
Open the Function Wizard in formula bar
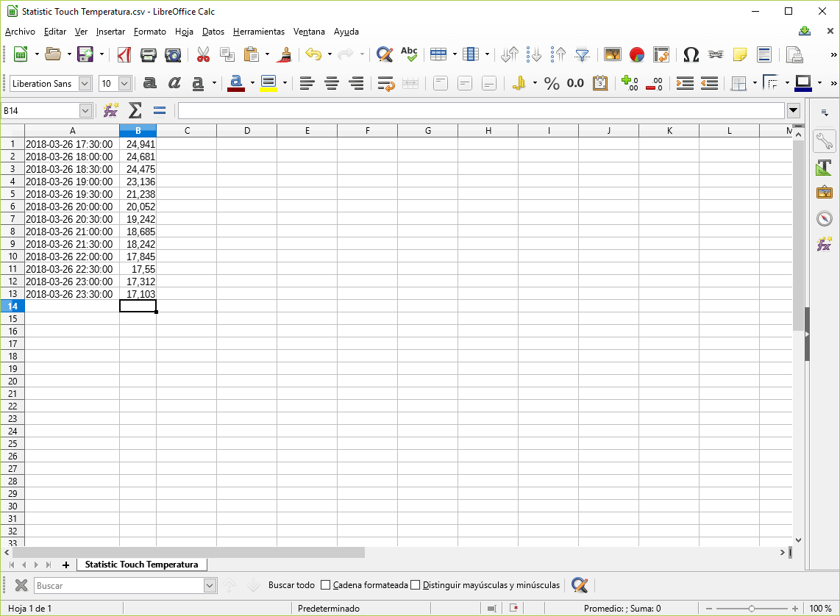(x=110, y=110)
